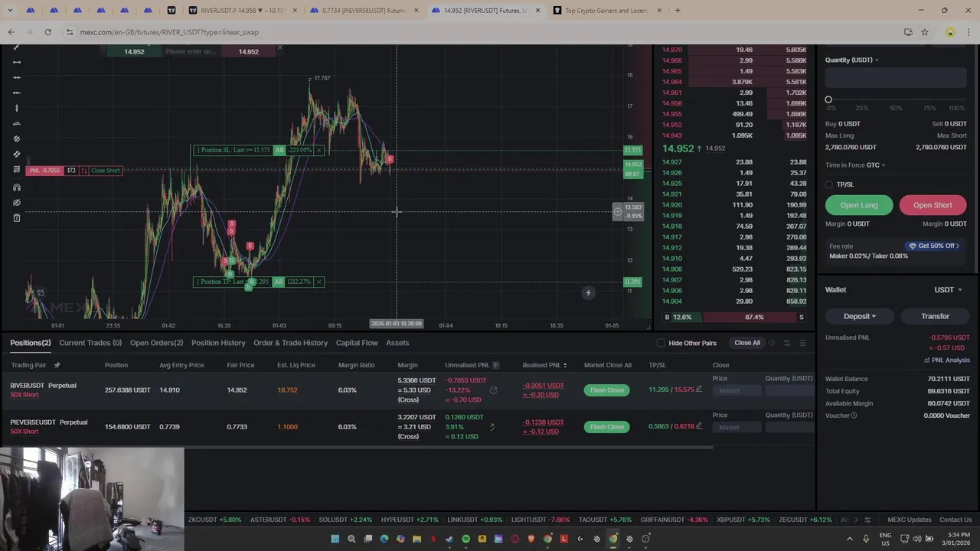Click share icon next to RIVERUSDT unrealised PNL

click(493, 390)
